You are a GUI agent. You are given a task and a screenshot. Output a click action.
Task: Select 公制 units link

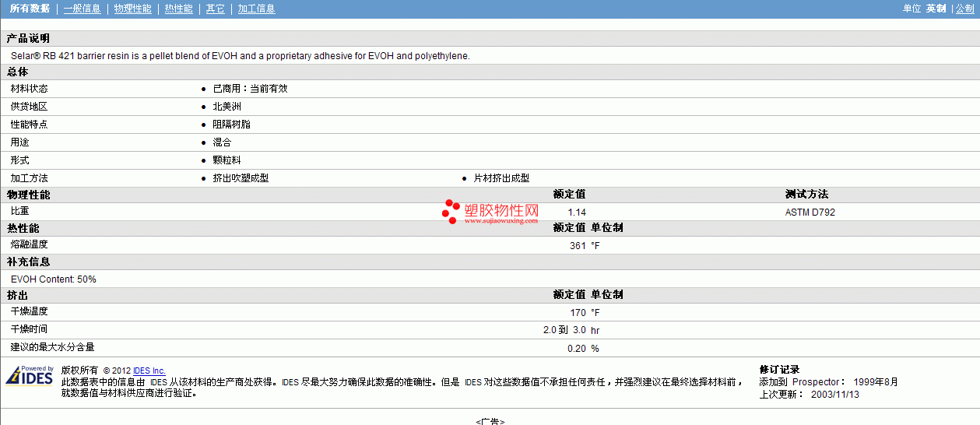pos(964,9)
